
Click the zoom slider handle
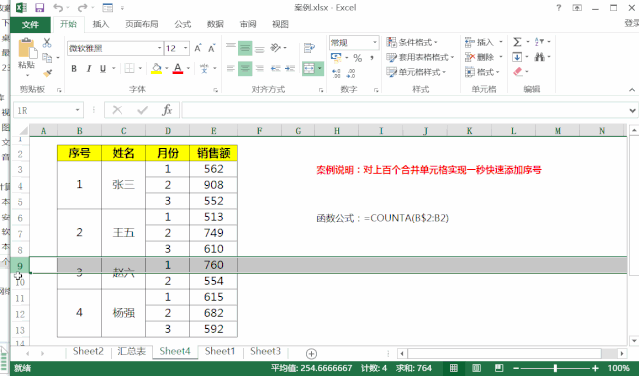[x=555, y=368]
